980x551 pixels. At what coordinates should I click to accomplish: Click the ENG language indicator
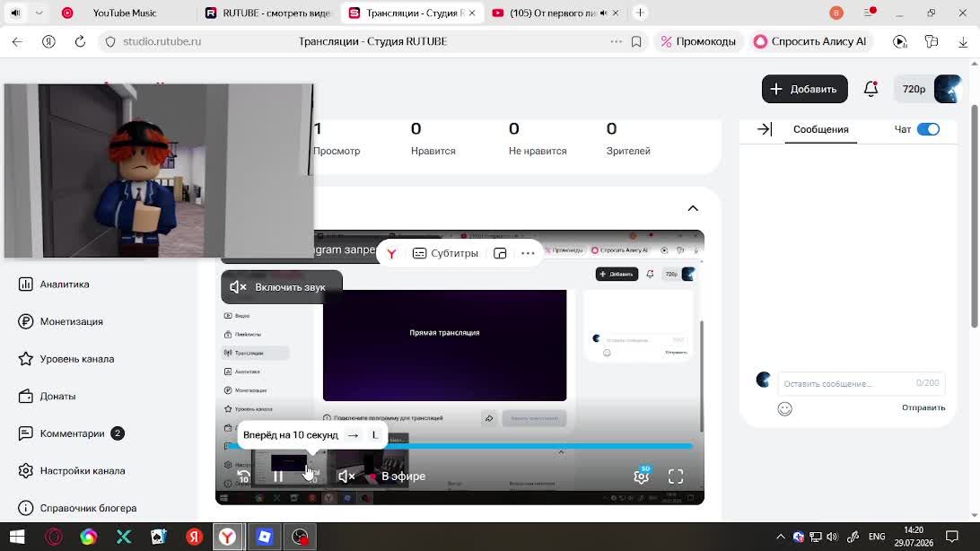tap(877, 537)
